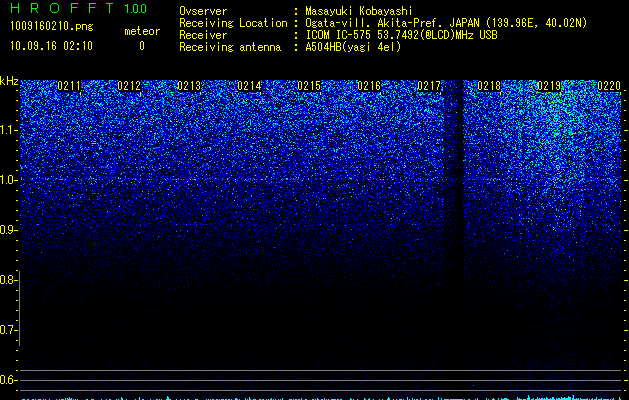Image resolution: width=629 pixels, height=400 pixels.
Task: Click the meteor count label
Action: coord(142,31)
